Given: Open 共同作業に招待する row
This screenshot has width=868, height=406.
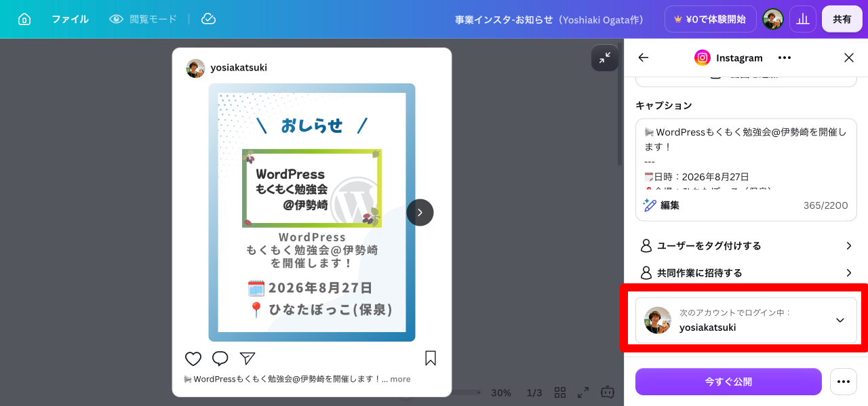Looking at the screenshot, I should pos(746,272).
